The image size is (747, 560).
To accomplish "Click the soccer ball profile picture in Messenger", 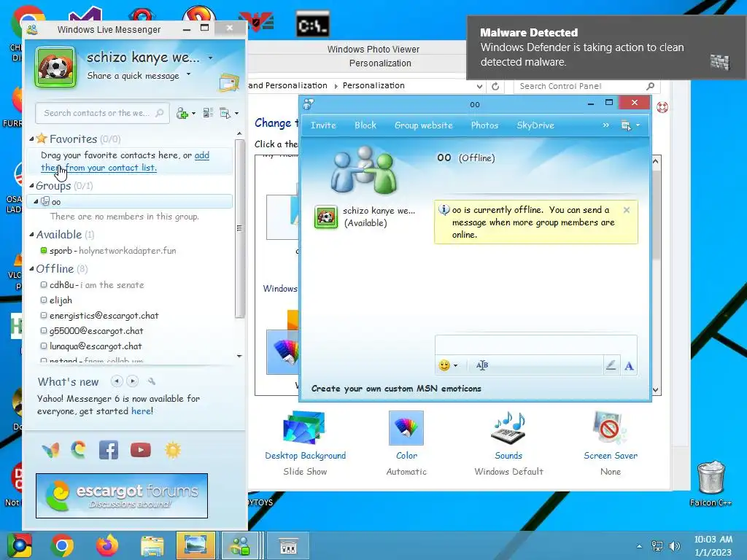I will coord(55,67).
